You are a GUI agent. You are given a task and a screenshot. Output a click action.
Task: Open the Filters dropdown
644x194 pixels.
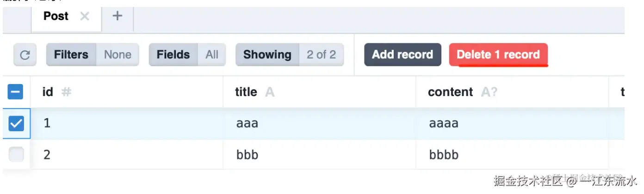click(x=93, y=55)
